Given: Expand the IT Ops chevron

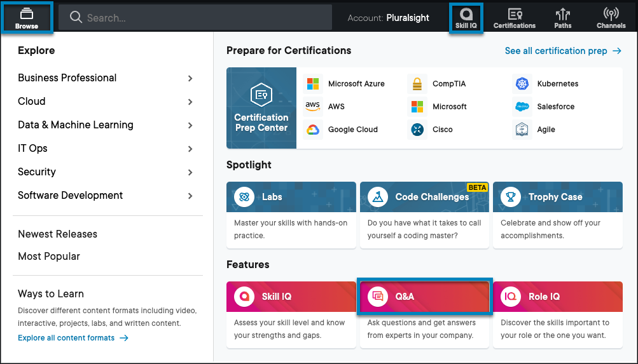Looking at the screenshot, I should (x=190, y=149).
